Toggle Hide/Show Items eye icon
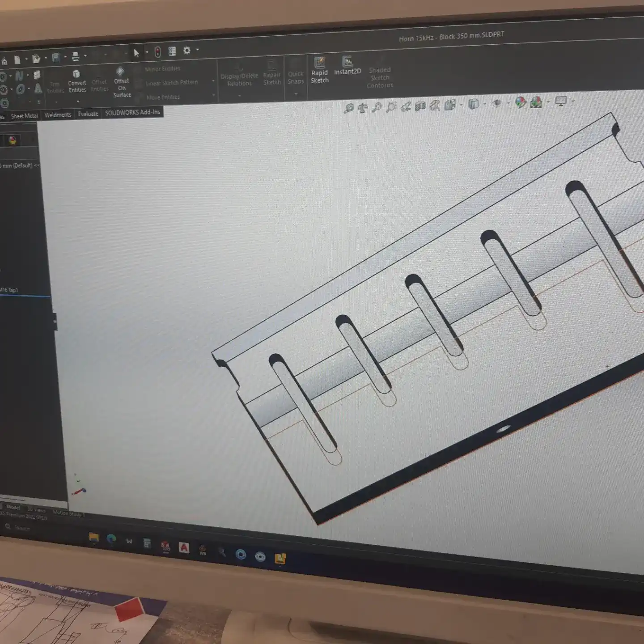Viewport: 644px width, 644px height. (x=496, y=103)
